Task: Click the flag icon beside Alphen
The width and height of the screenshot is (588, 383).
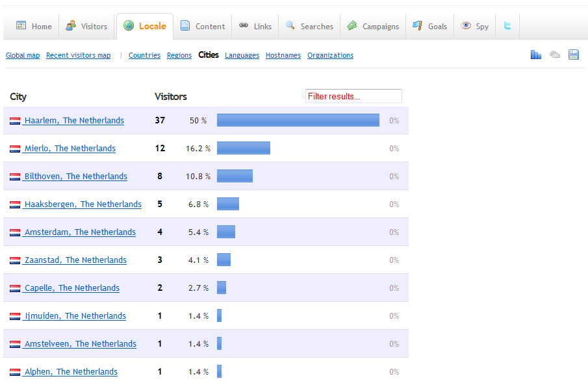Action: pos(15,372)
